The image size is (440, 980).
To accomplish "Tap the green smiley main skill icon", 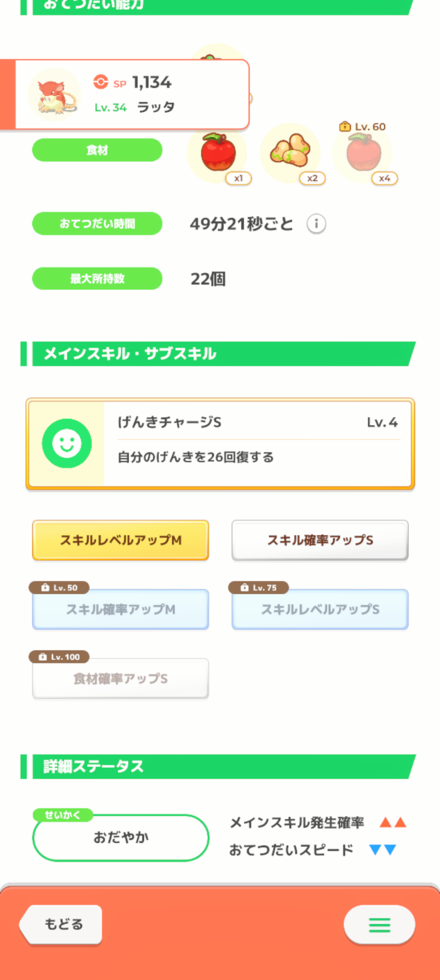I will point(67,443).
